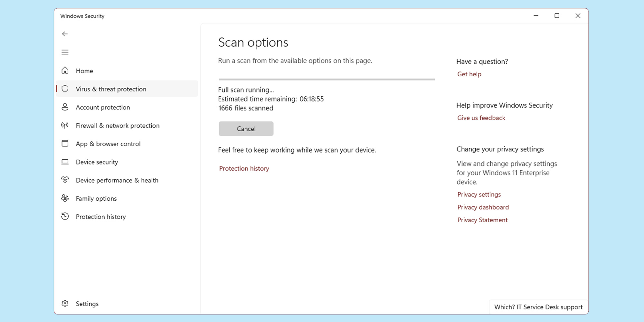This screenshot has width=644, height=322.
Task: Open Device security
Action: 97,162
